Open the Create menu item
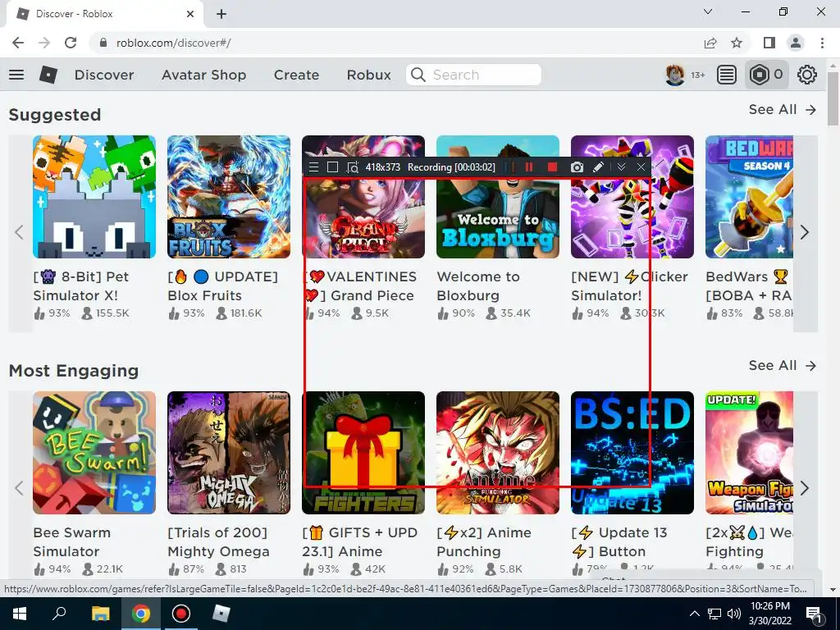 (x=296, y=75)
